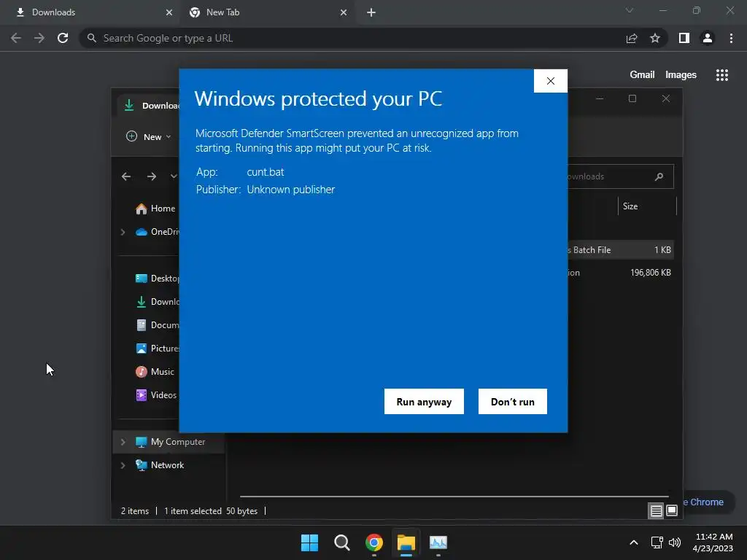Maximize the File Explorer window

(632, 98)
